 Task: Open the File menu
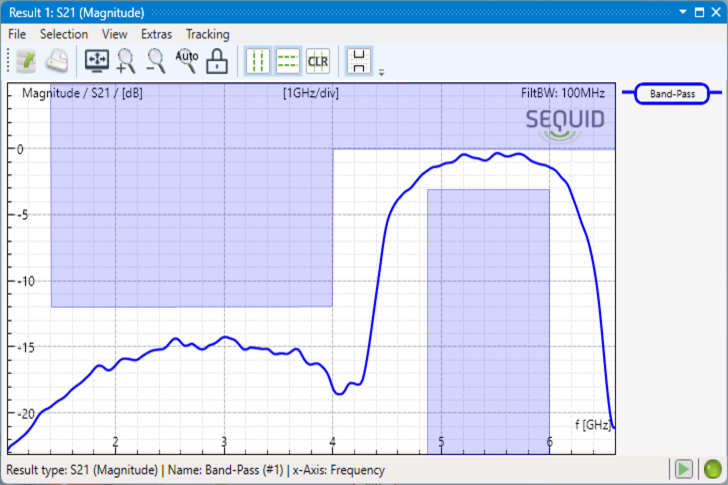point(17,34)
